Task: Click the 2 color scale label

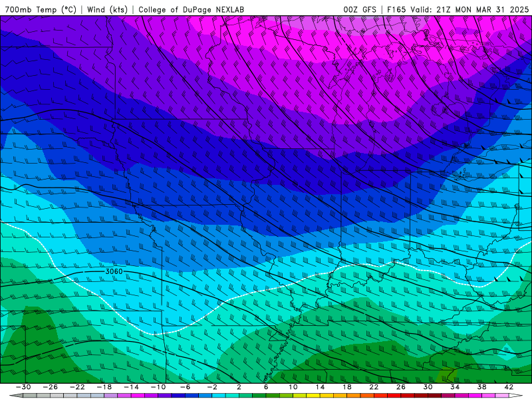Action: click(x=239, y=387)
